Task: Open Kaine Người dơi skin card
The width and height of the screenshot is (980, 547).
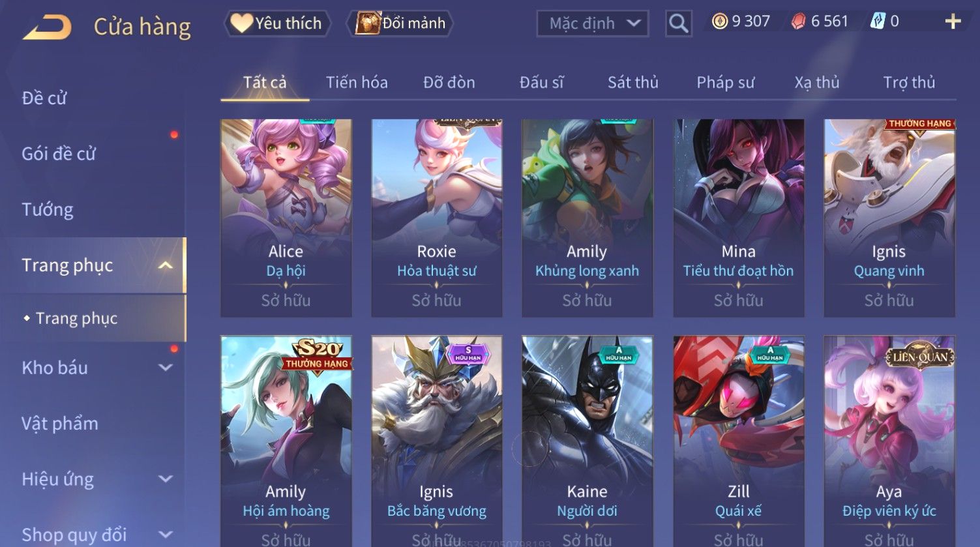Action: tap(587, 441)
